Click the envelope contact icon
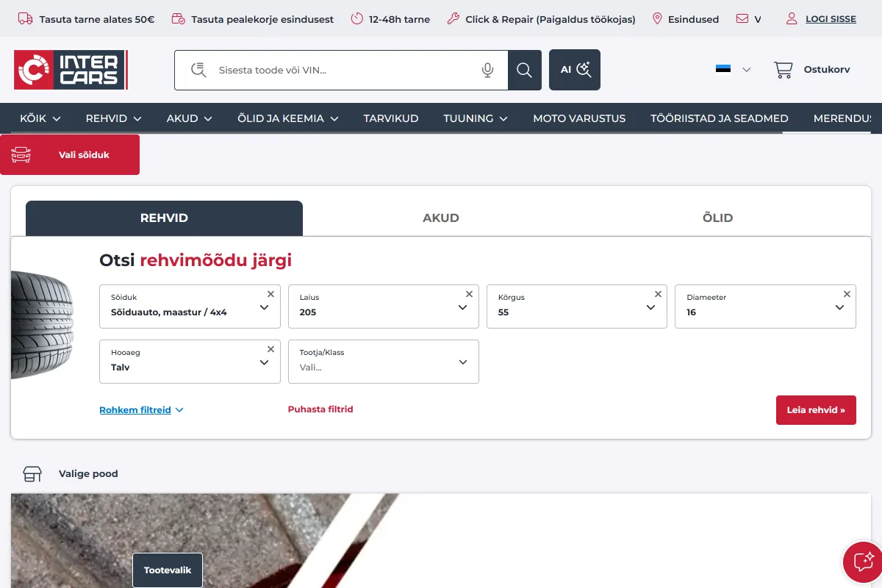Viewport: 882px width, 588px height. pos(742,19)
